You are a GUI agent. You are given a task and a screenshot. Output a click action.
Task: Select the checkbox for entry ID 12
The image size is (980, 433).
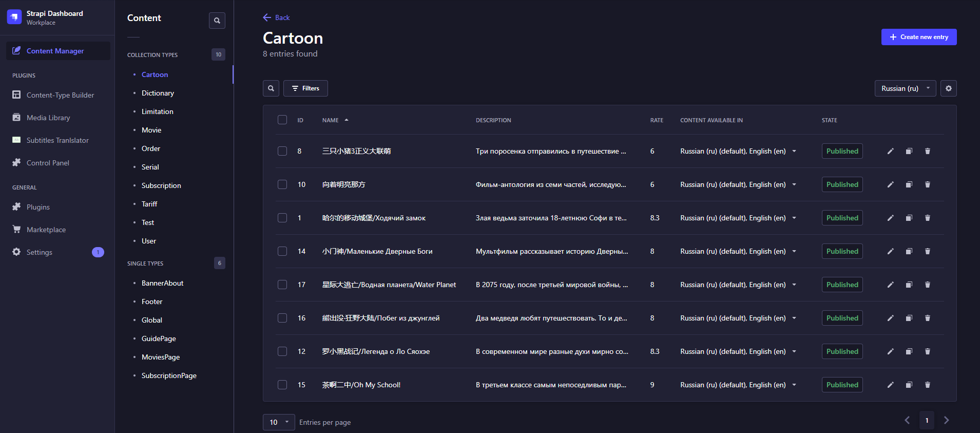(282, 351)
